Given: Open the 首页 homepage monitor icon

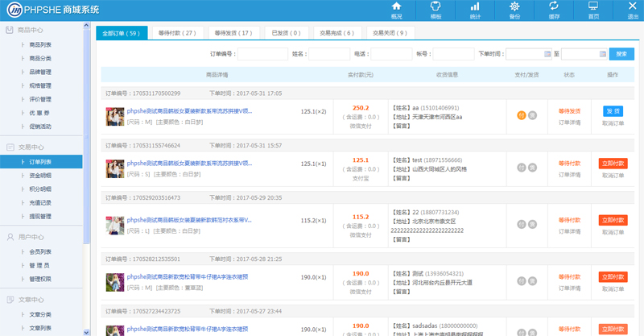Looking at the screenshot, I should [x=593, y=9].
